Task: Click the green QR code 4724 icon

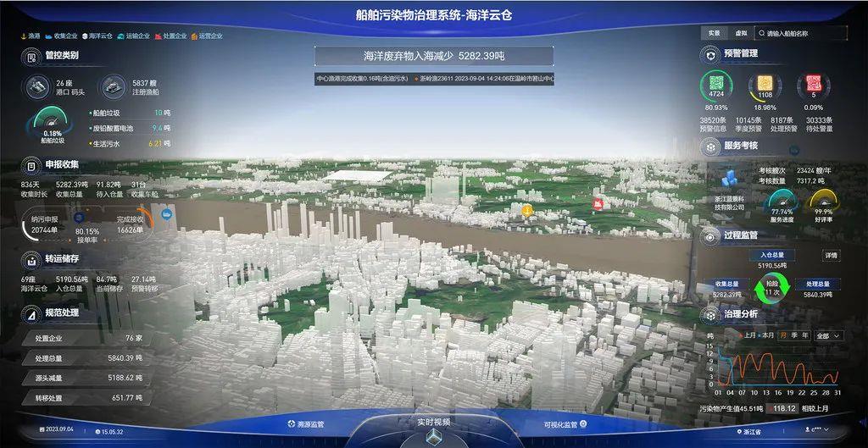Action: point(716,86)
